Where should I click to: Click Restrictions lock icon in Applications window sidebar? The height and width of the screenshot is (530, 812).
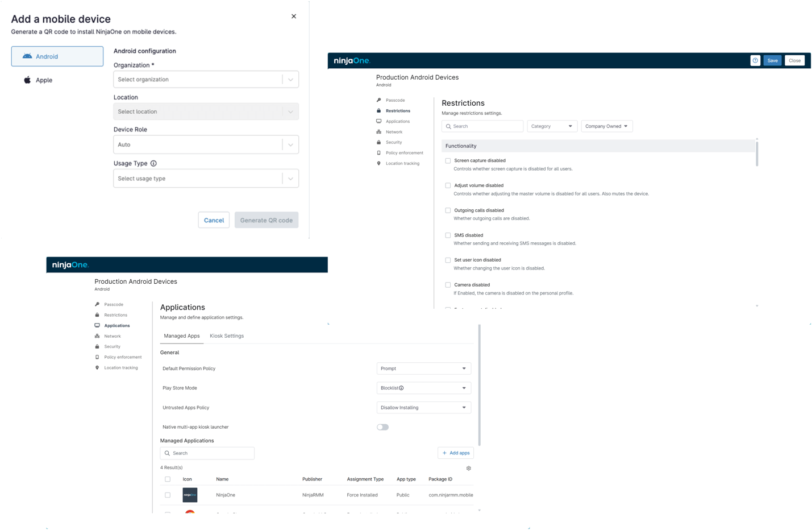(97, 315)
